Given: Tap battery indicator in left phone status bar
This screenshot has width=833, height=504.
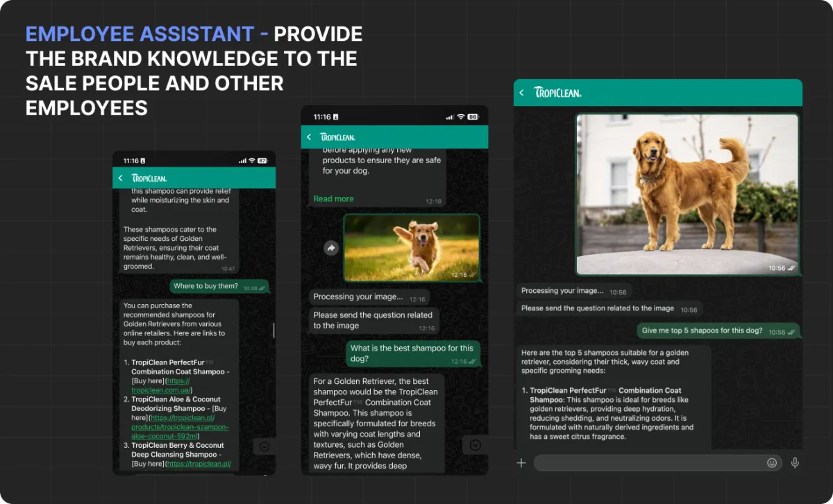Looking at the screenshot, I should coord(262,160).
